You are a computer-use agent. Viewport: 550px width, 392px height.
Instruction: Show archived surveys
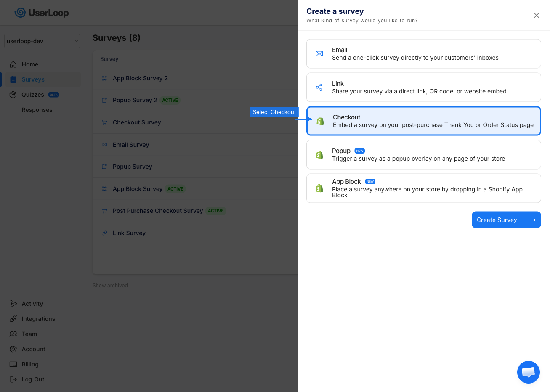(x=110, y=285)
